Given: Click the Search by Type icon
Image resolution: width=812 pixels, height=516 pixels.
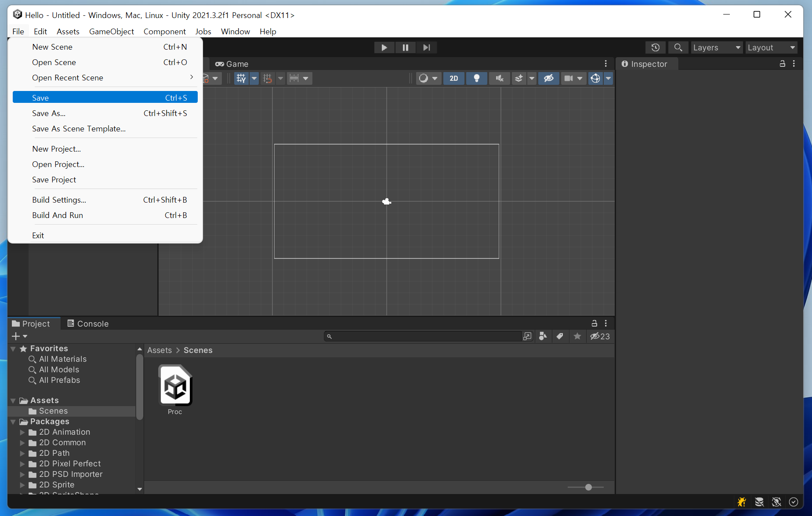Looking at the screenshot, I should click(543, 336).
